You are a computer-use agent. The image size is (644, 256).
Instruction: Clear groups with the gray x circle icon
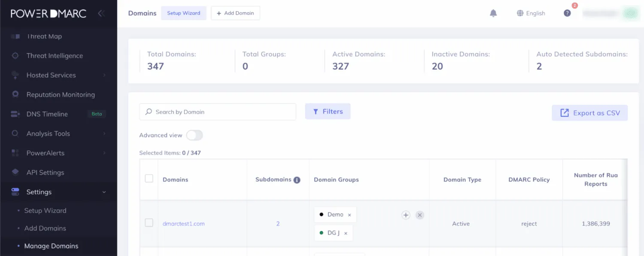420,215
